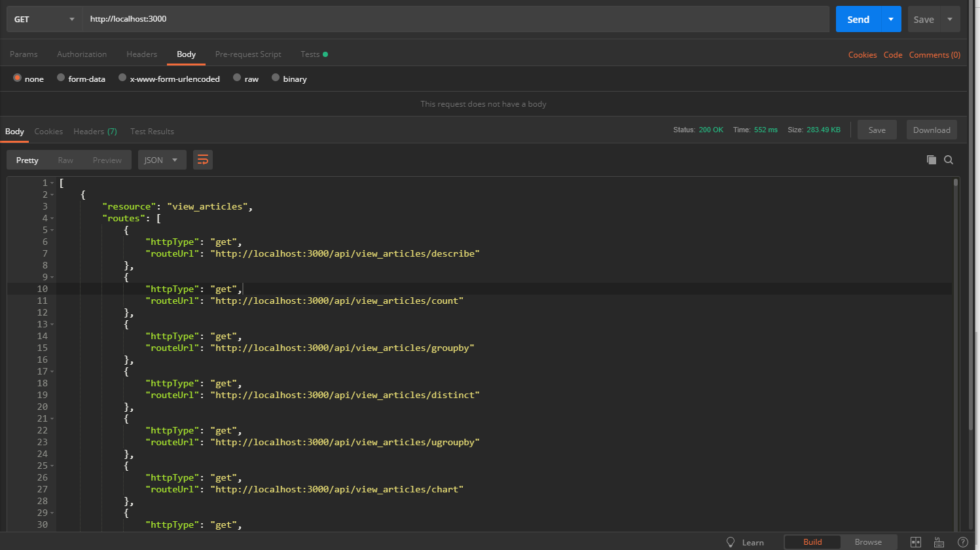The height and width of the screenshot is (550, 980).
Task: Click main window vertical scrollbar
Action: (x=971, y=216)
